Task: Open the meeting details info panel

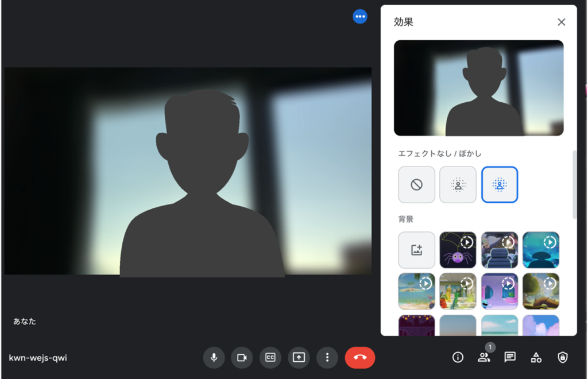Action: (x=458, y=357)
